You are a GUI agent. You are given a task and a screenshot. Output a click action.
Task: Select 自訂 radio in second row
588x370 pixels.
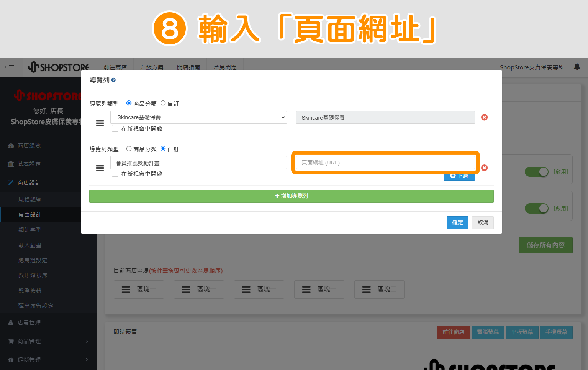[163, 149]
